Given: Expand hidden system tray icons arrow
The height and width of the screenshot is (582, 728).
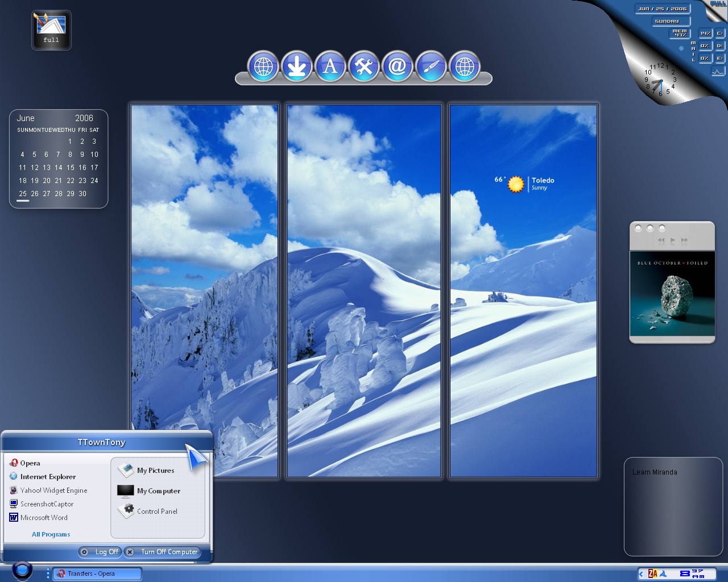Looking at the screenshot, I should tap(642, 574).
